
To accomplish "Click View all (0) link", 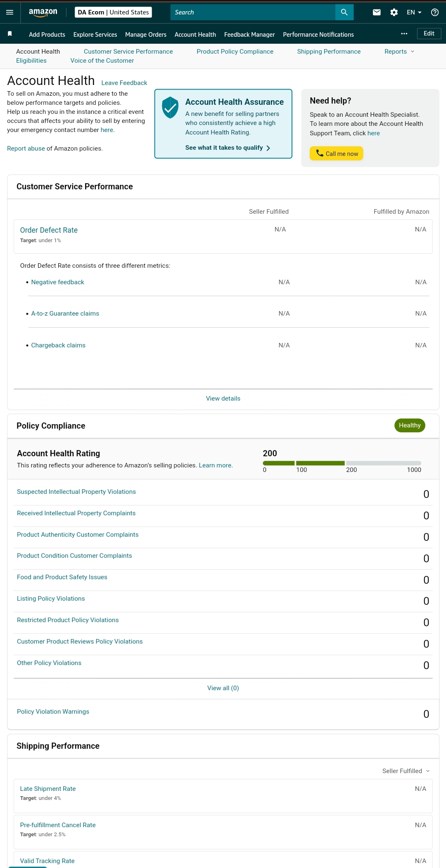I will pos(223,688).
